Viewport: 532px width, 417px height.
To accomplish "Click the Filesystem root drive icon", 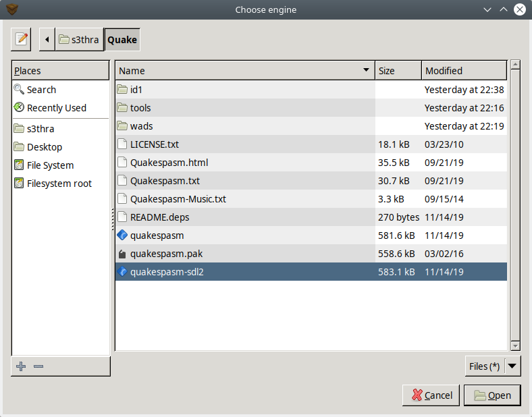I will pyautogui.click(x=19, y=184).
